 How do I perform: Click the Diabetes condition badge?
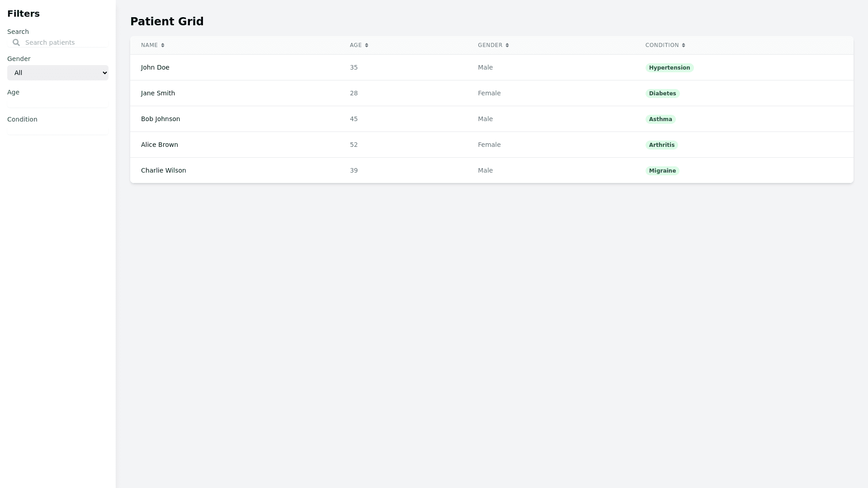tap(662, 94)
